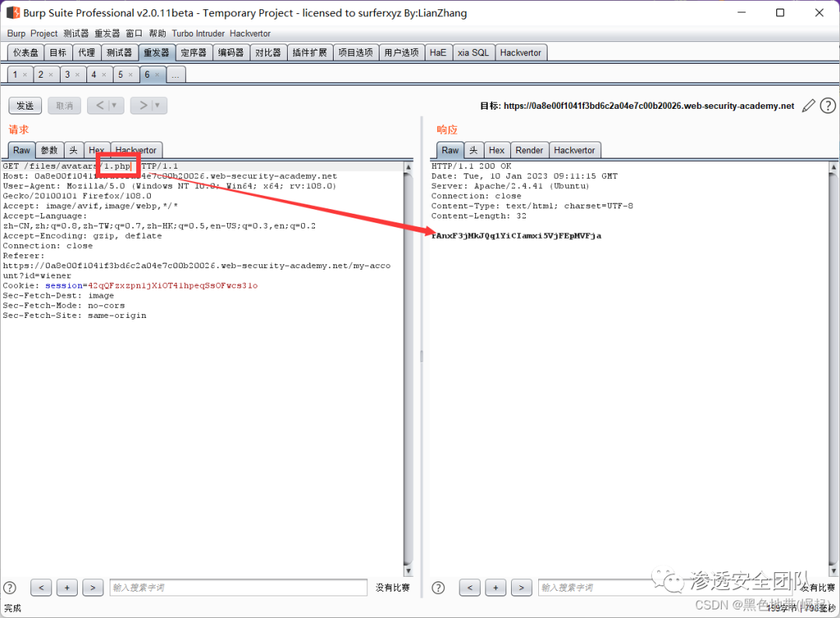
Task: Click the 发送 (Send) button
Action: [25, 106]
